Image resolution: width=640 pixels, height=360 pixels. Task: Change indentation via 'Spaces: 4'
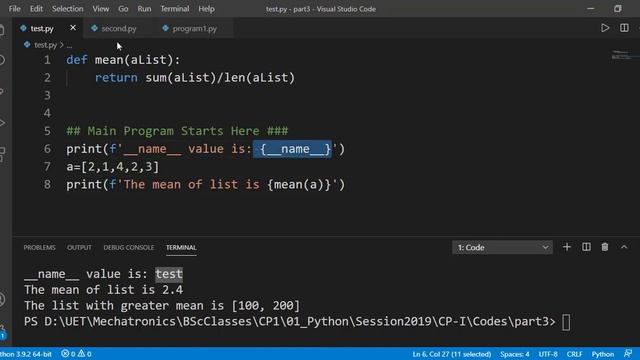pos(515,354)
